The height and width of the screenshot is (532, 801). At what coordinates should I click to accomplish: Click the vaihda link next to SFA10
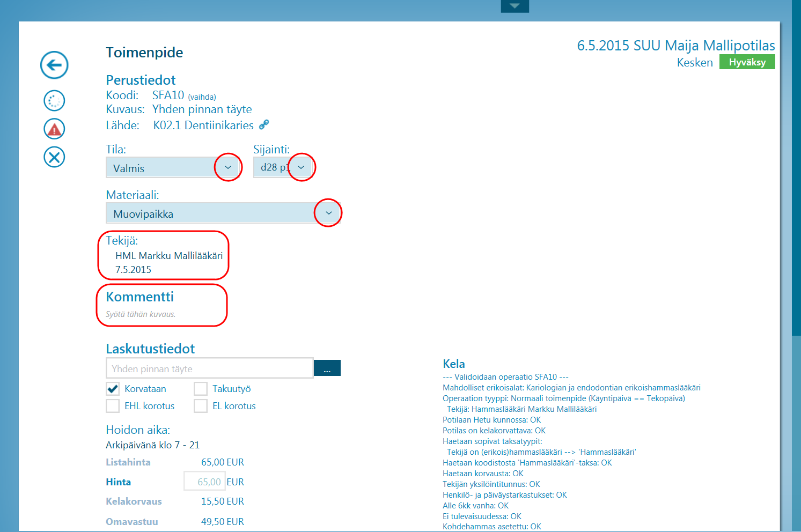pyautogui.click(x=202, y=97)
